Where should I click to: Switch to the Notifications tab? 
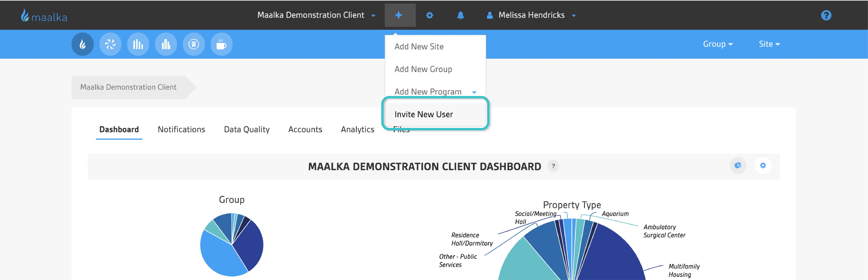181,129
